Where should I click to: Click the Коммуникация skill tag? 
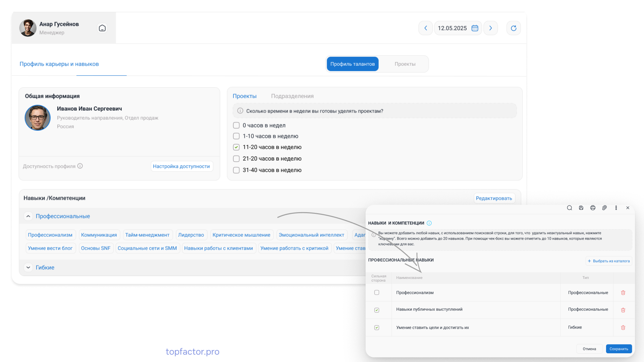(99, 235)
